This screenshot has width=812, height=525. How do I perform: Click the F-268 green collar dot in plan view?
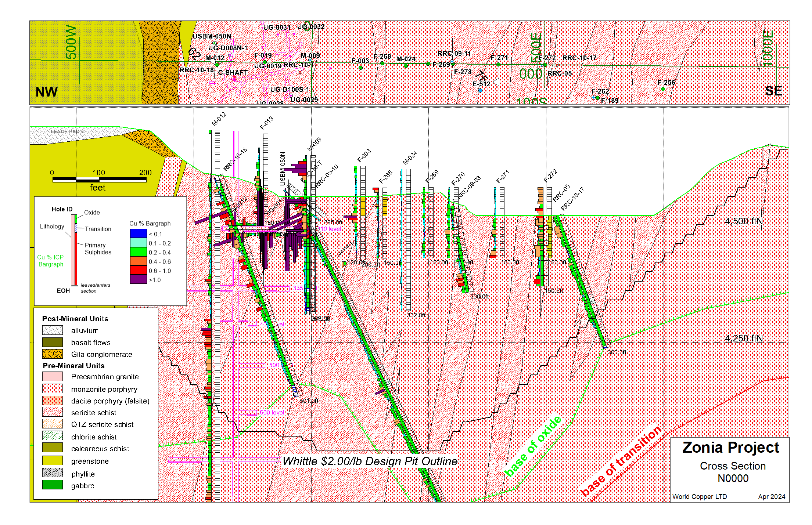pos(382,63)
